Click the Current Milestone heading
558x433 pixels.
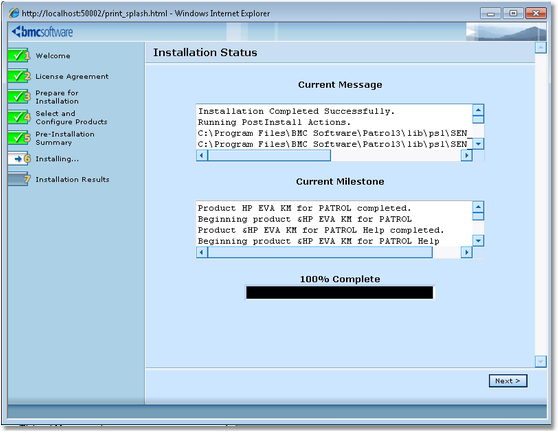[340, 181]
